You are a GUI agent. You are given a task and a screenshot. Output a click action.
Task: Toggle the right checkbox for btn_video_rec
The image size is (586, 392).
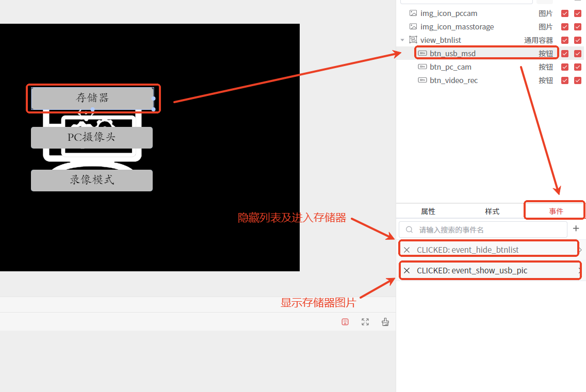tap(578, 80)
